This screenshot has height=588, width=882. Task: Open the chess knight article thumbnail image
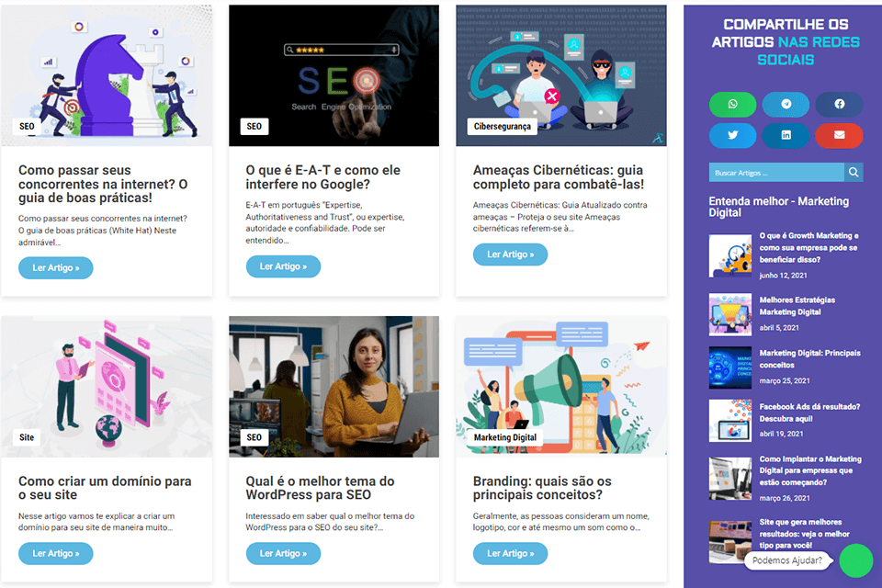pos(107,76)
